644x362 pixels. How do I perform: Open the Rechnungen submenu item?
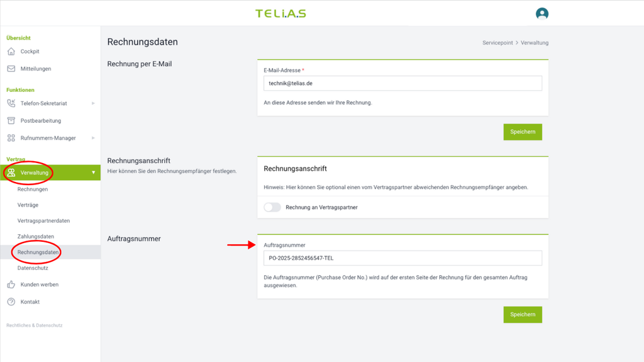(33, 189)
